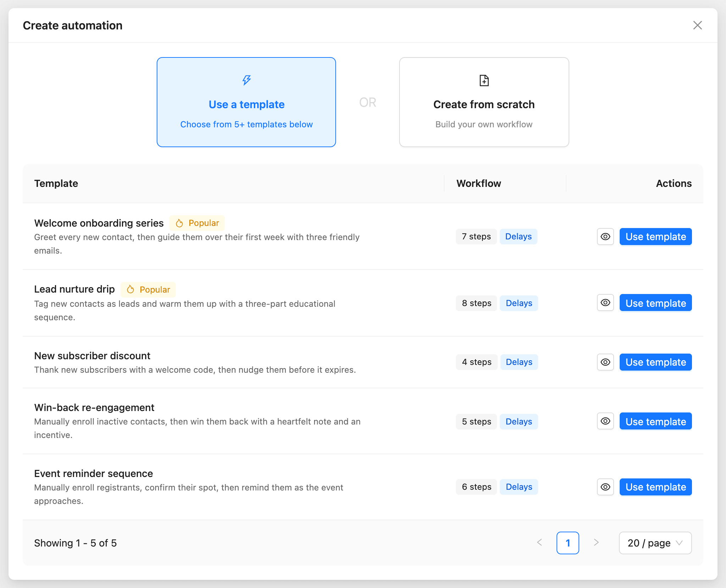This screenshot has height=588, width=726.
Task: Use the Win-back re-engagement template
Action: click(x=655, y=421)
